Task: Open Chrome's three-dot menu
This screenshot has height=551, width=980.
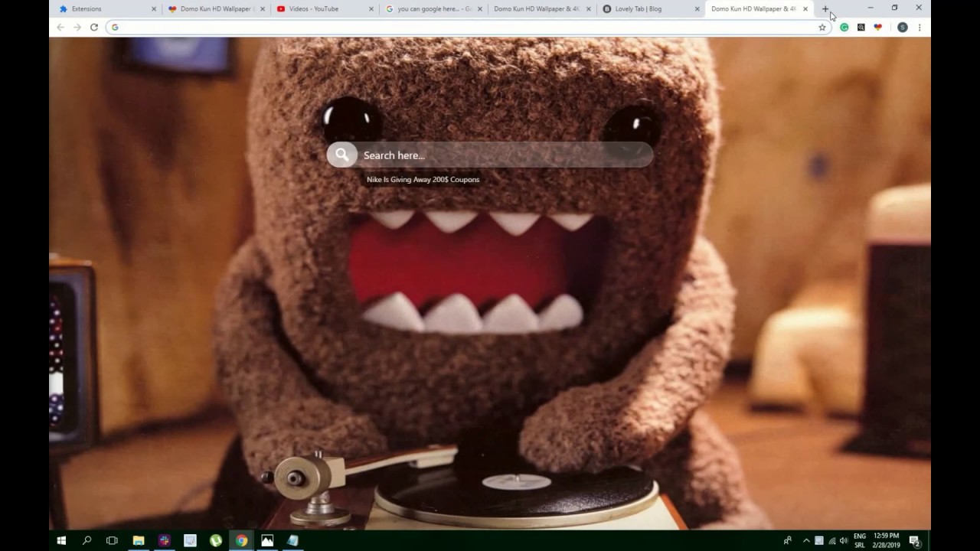Action: coord(920,27)
